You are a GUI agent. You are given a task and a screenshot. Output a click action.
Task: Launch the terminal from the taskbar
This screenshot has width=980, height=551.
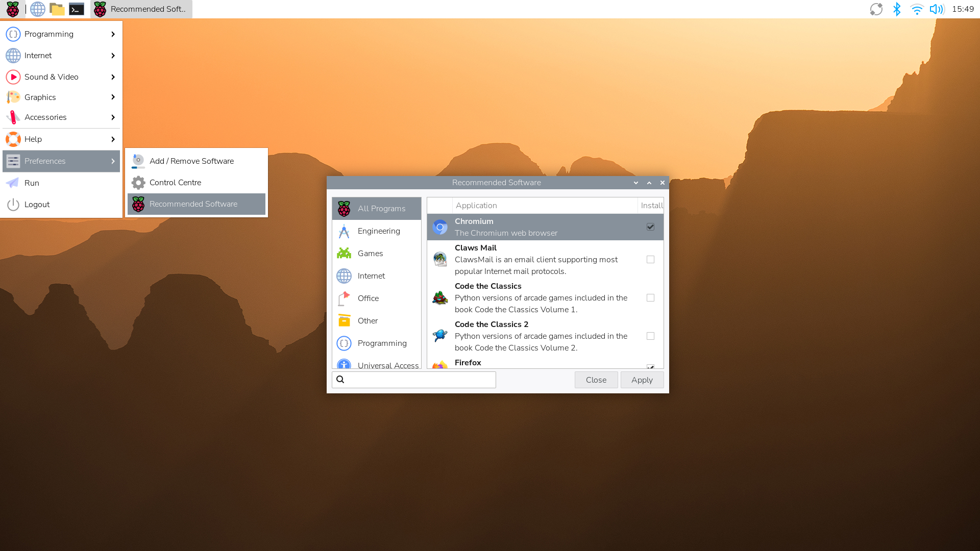pyautogui.click(x=77, y=9)
